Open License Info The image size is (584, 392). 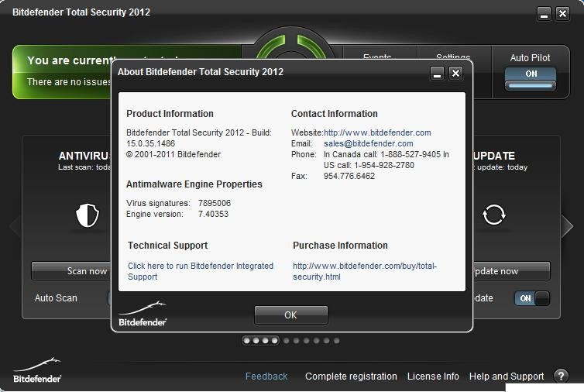click(433, 377)
